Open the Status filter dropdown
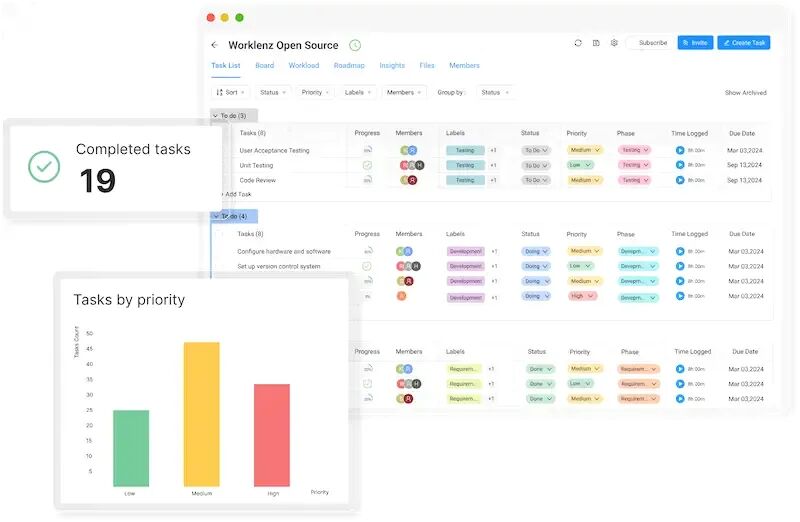The height and width of the screenshot is (522, 800). (x=273, y=92)
